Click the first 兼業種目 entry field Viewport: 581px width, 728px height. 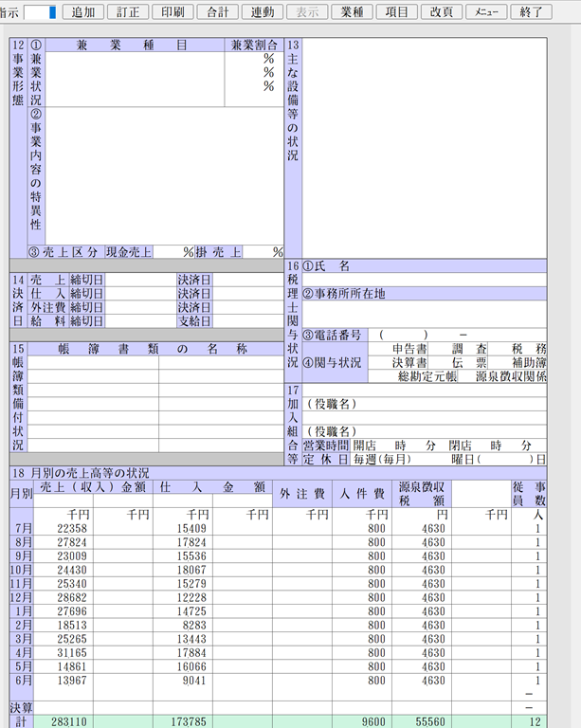point(135,59)
